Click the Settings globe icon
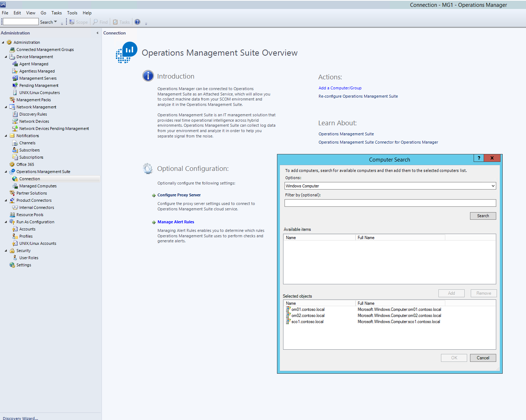Screen dimensions: 526x420 [x=12, y=265]
